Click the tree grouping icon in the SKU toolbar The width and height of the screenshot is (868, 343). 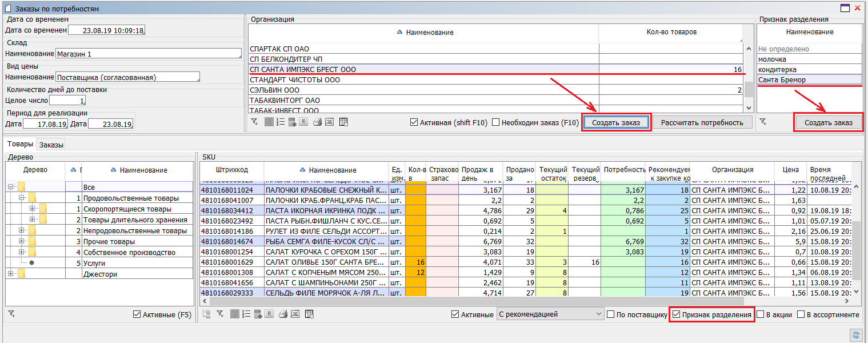point(207,314)
